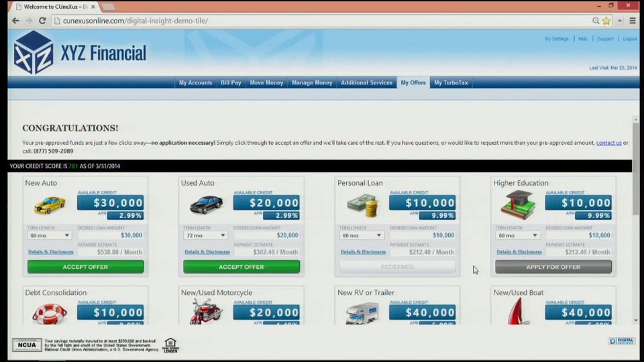Click the red motorcycle icon
The width and height of the screenshot is (644, 362).
[206, 312]
